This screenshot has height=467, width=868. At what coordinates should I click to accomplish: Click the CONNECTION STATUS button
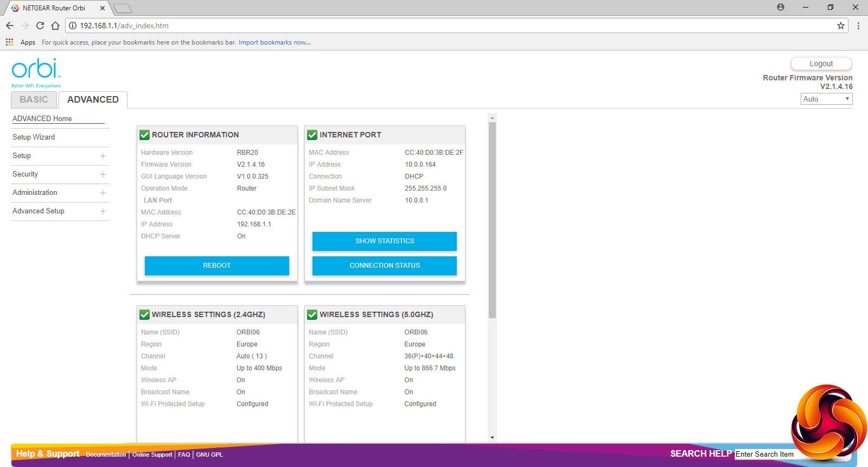click(385, 266)
